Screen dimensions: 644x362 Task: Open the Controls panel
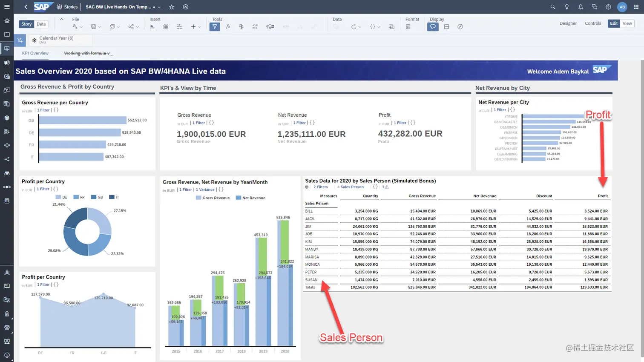tap(593, 23)
